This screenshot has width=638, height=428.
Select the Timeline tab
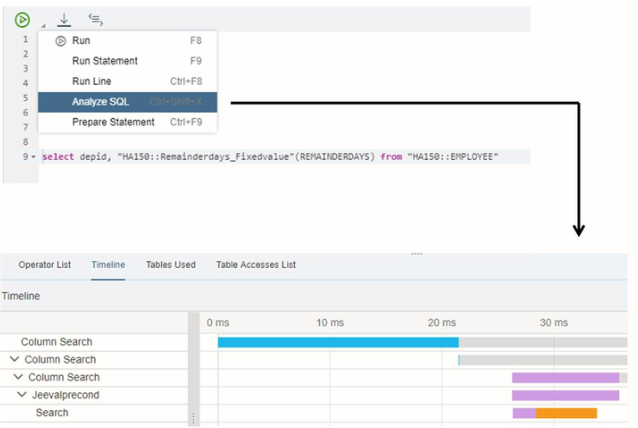click(108, 264)
